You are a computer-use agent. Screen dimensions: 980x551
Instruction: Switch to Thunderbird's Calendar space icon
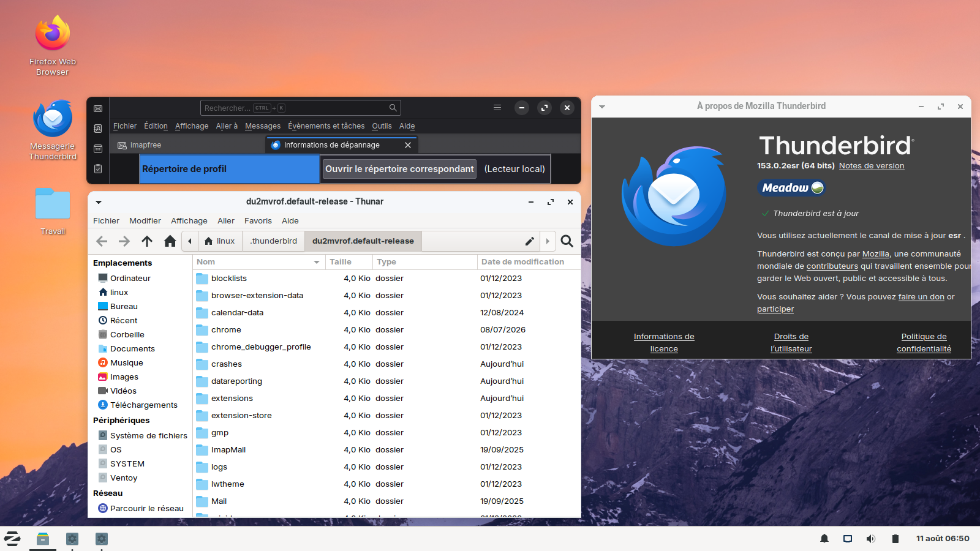coord(98,149)
